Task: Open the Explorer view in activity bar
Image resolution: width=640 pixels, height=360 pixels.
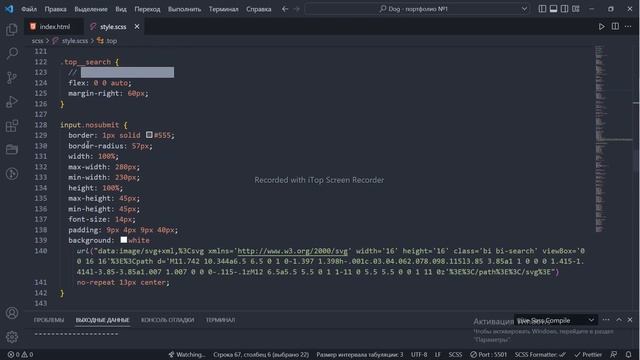Action: click(12, 29)
